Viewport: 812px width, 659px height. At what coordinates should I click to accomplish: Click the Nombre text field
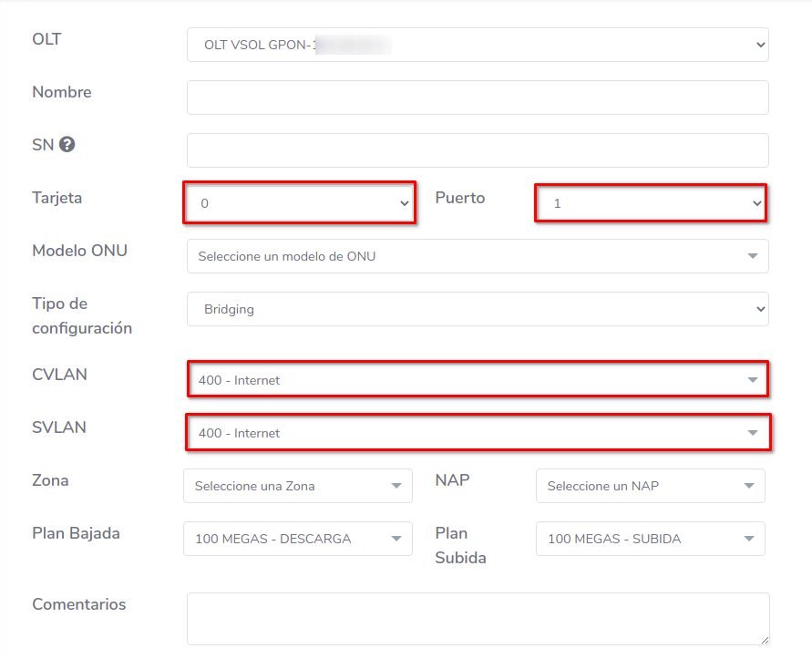tap(477, 98)
